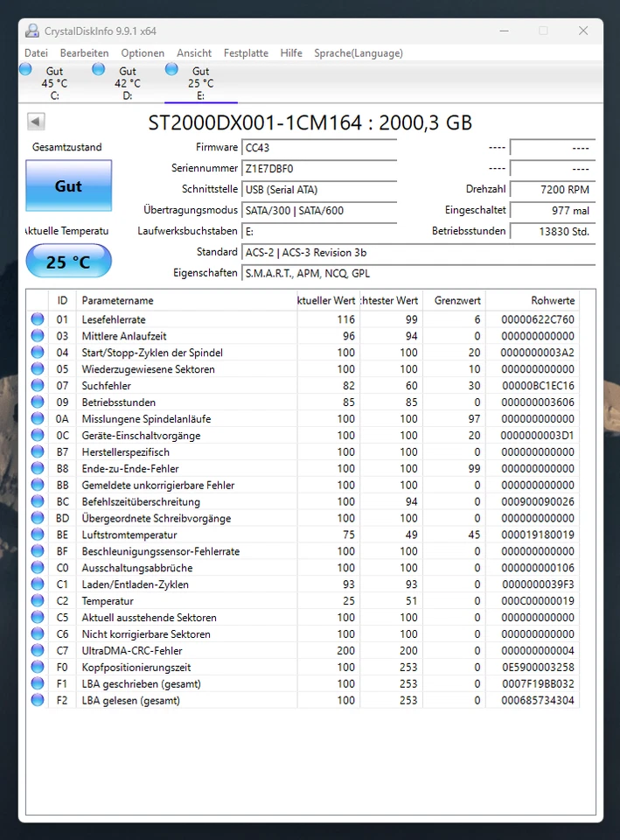620x840 pixels.
Task: Click status icon of Beschleunigungssensor-Fehlerrate row
Action: pos(38,550)
